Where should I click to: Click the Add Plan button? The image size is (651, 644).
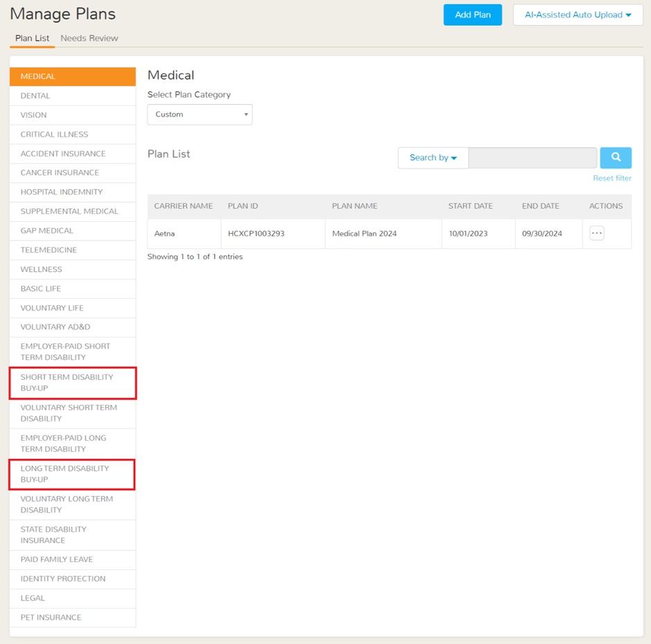pos(472,15)
